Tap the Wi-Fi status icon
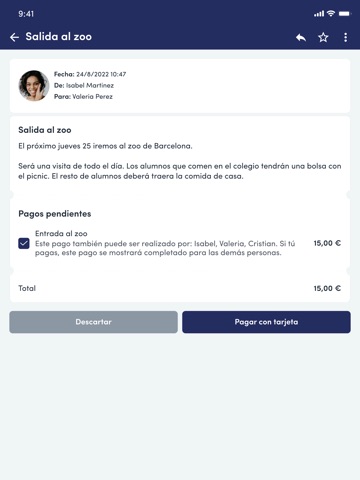The height and width of the screenshot is (480, 360). (x=331, y=13)
